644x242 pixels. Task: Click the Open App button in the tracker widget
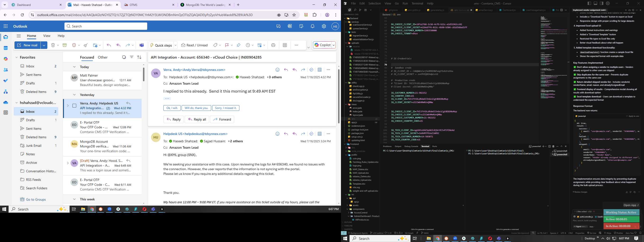pyautogui.click(x=631, y=205)
